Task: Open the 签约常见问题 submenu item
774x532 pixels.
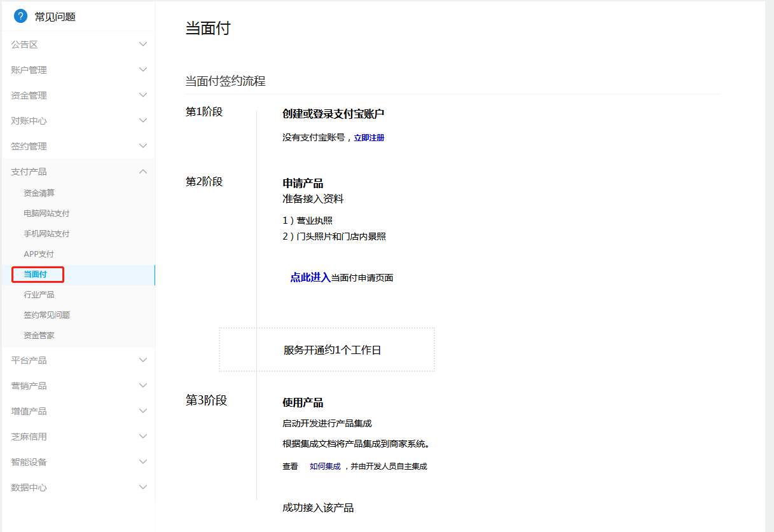Action: pyautogui.click(x=46, y=315)
